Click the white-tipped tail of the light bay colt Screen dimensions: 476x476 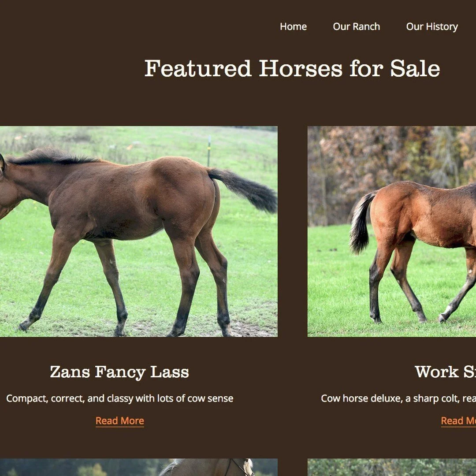pyautogui.click(x=361, y=223)
